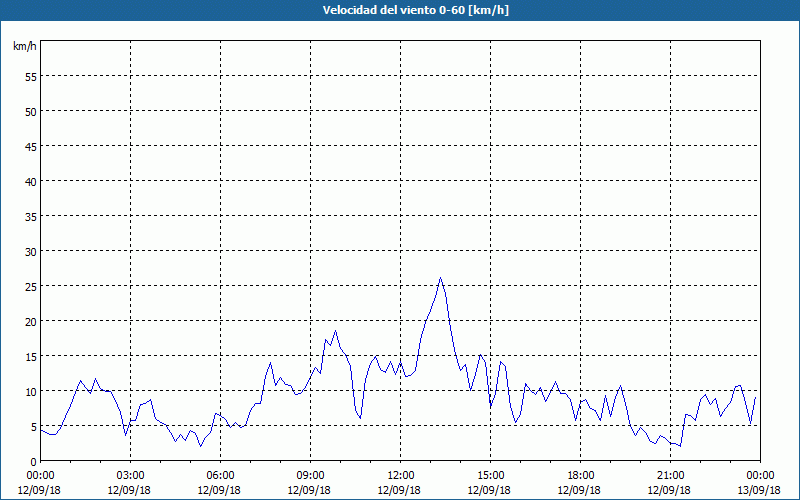Select the 21:00 time label
Image resolution: width=800 pixels, height=500 pixels.
coord(670,476)
